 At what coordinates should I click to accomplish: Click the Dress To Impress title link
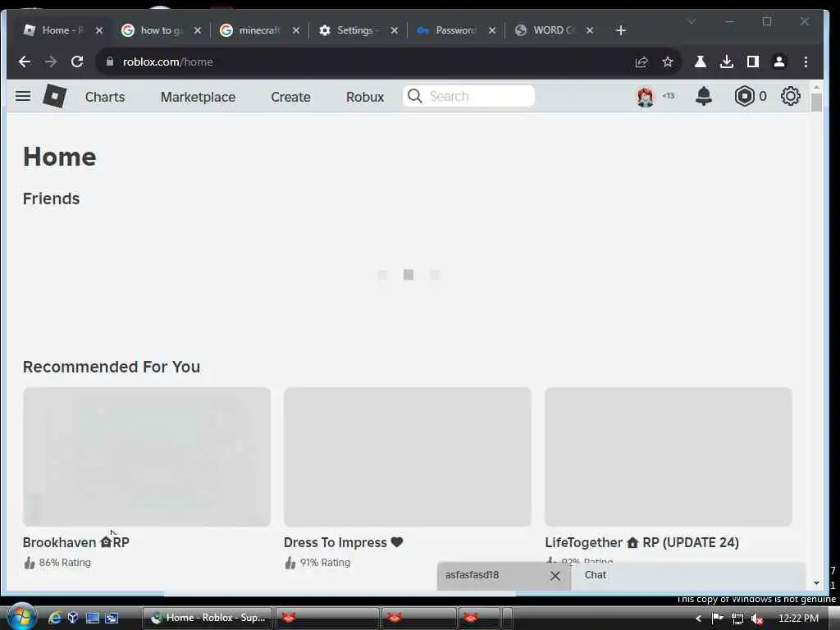coord(344,543)
